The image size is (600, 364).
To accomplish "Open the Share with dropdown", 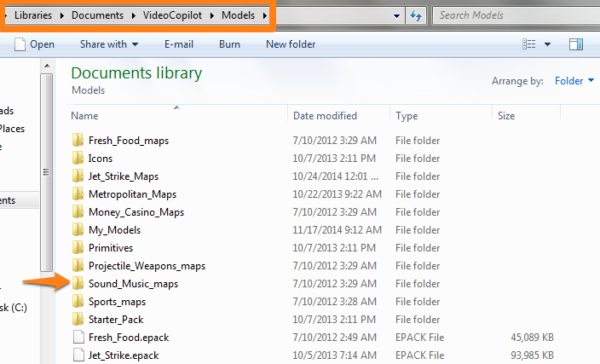I will (x=109, y=44).
